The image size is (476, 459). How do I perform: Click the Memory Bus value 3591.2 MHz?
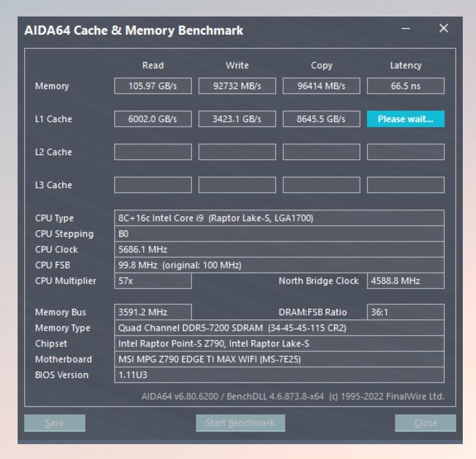(x=153, y=312)
